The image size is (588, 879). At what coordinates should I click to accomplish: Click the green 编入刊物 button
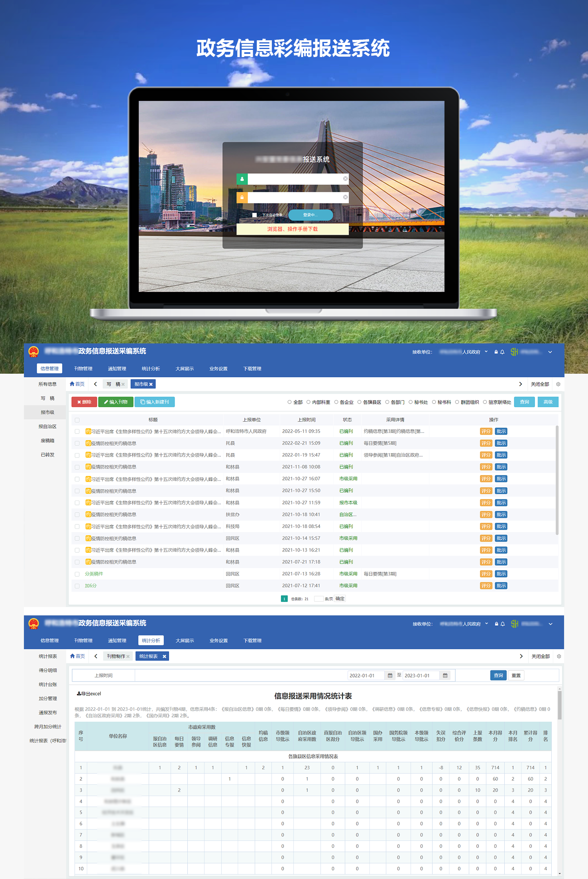point(116,402)
